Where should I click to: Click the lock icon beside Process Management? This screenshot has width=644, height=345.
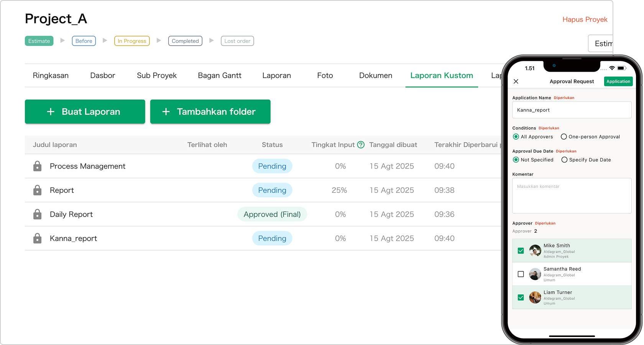(37, 166)
